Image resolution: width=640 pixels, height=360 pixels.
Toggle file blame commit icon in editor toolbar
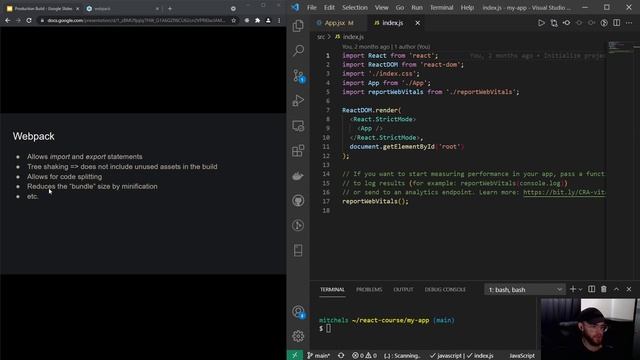coord(567,23)
